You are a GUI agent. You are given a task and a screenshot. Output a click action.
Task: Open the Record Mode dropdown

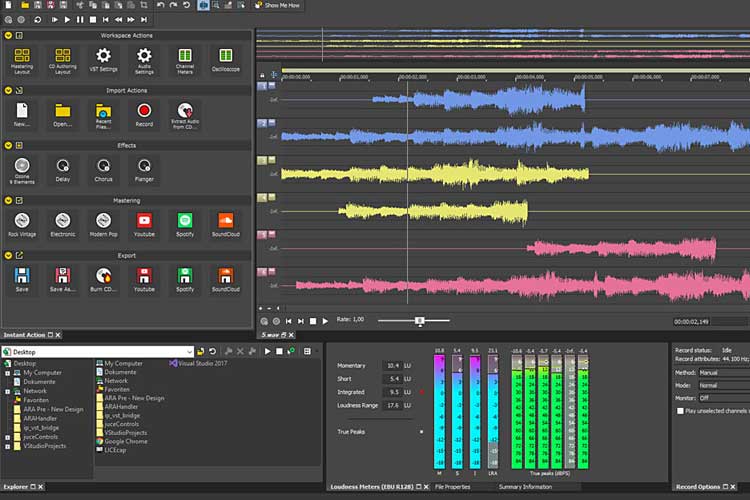[723, 385]
